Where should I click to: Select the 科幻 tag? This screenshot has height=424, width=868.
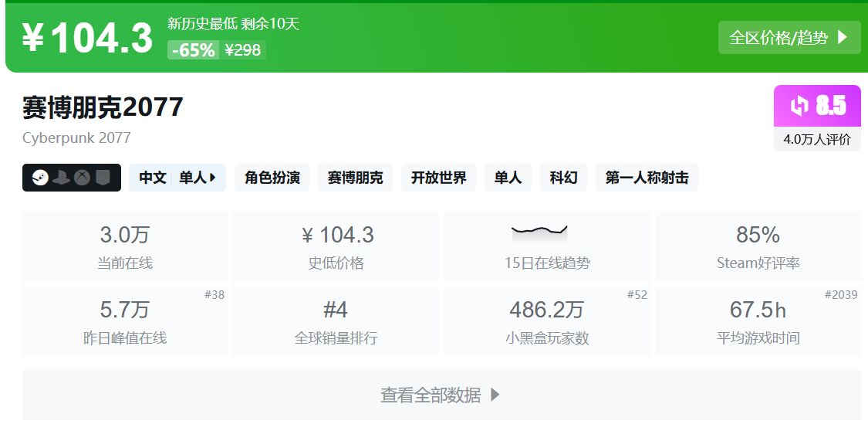pyautogui.click(x=563, y=178)
